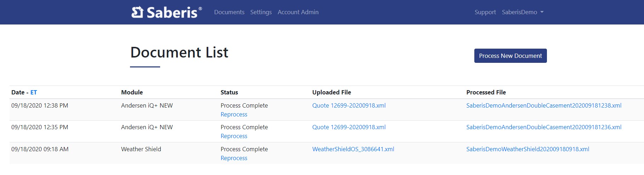The image size is (644, 175).
Task: Reprocess the 12:35 PM Andersen document
Action: tap(234, 136)
